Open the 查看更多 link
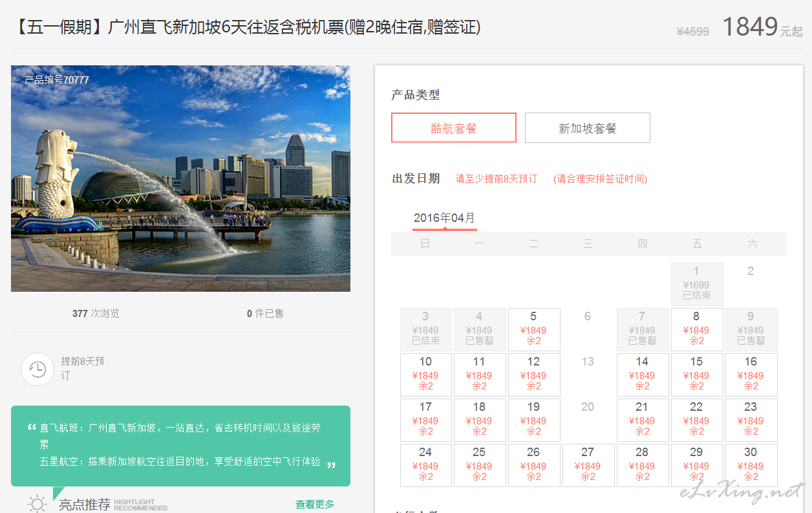 click(315, 504)
